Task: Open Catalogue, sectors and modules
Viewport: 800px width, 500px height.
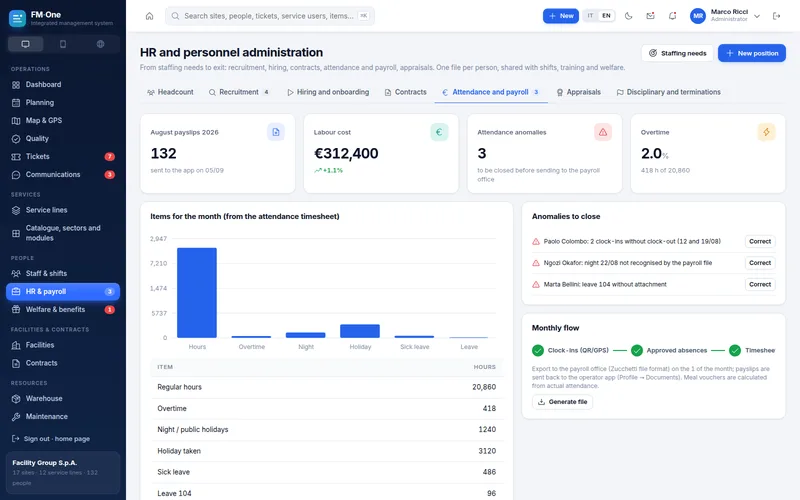Action: [x=63, y=233]
